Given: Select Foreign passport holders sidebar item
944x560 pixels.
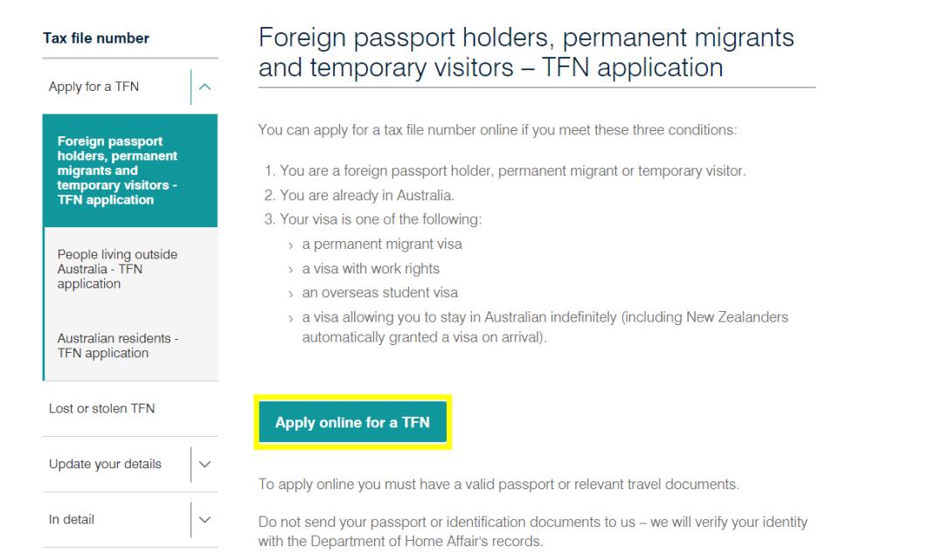Looking at the screenshot, I should [x=117, y=170].
